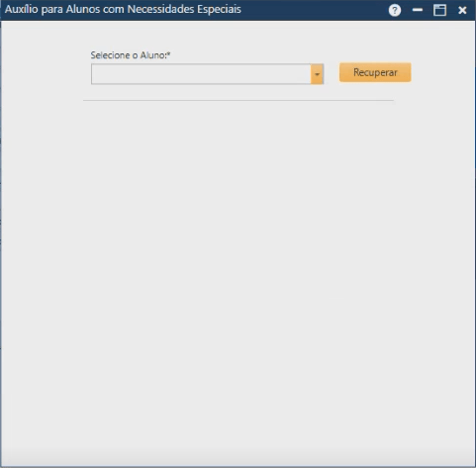Open the help question mark icon
Screen dimensions: 476x468
tap(395, 10)
